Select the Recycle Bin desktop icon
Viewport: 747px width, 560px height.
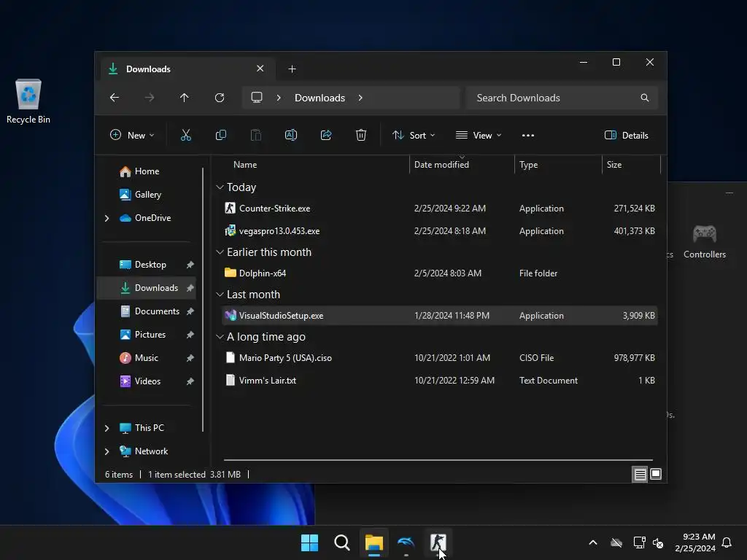click(x=28, y=101)
